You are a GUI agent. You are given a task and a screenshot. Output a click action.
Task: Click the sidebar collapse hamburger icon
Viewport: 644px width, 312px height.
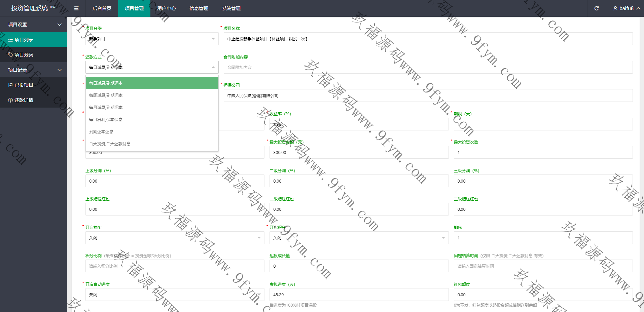click(76, 8)
